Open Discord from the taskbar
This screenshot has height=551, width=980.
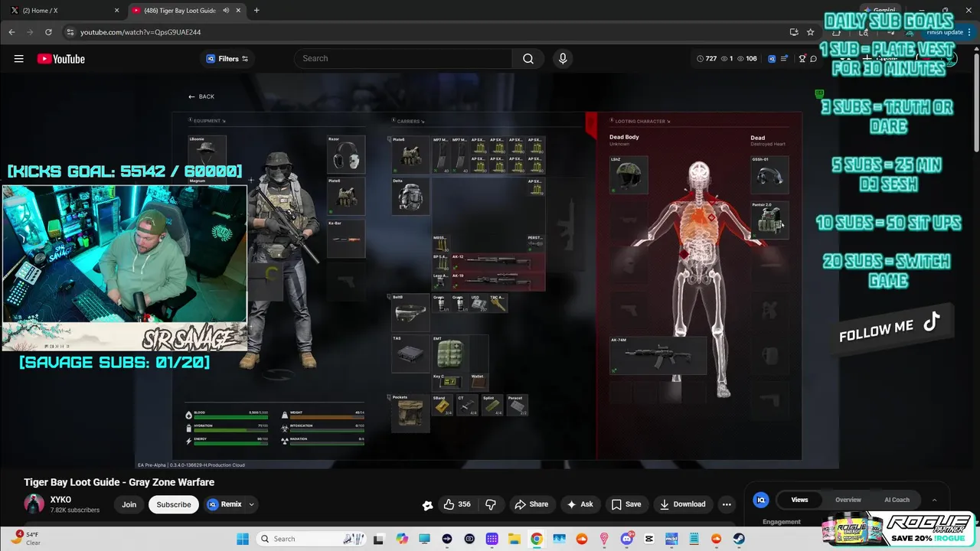pos(627,539)
